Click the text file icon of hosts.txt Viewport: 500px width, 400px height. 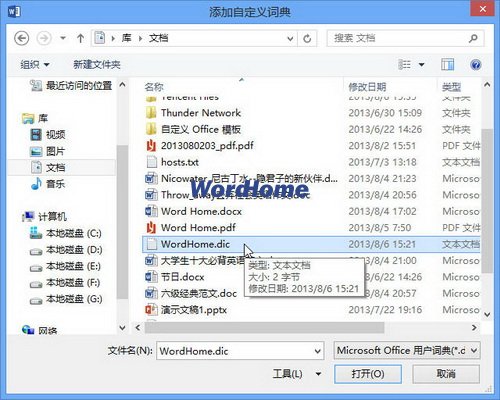click(x=152, y=162)
